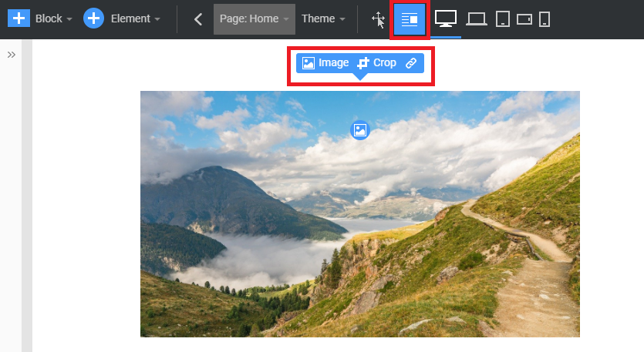Click Image in the floating toolbar

(325, 62)
